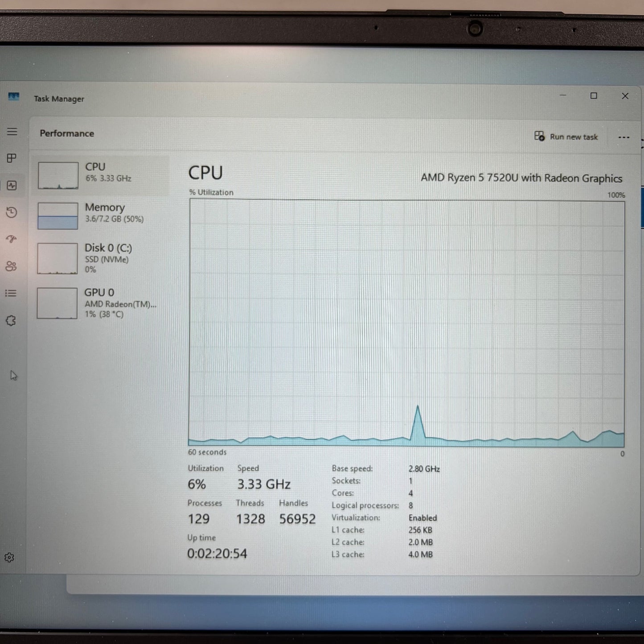Select the Performance page icon in sidebar
Viewport: 644px width, 644px height.
pos(12,185)
